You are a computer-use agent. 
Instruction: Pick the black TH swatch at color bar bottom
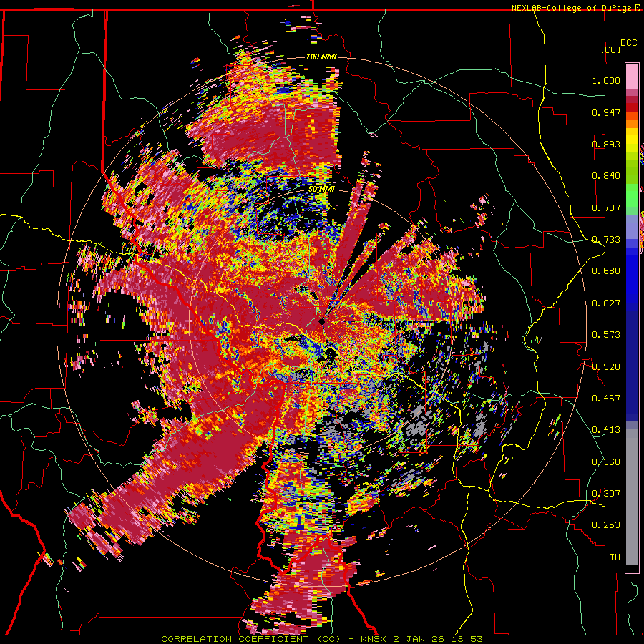(x=632, y=568)
